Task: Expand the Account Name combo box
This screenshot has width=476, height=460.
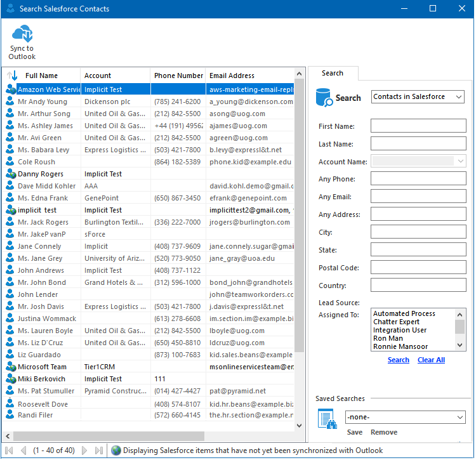Action: [x=461, y=161]
